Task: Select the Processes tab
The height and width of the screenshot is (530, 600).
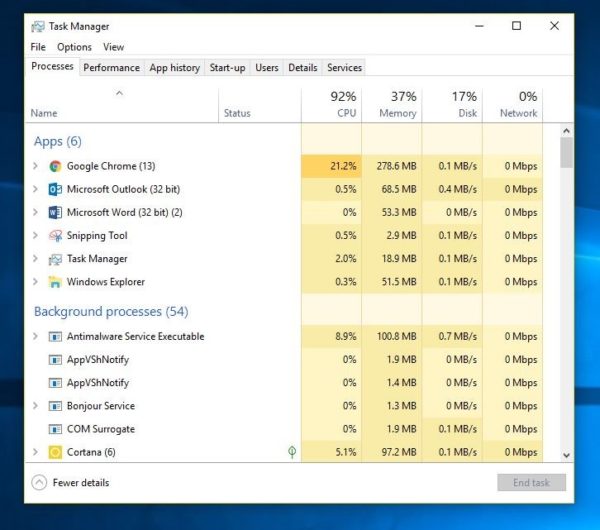Action: tap(52, 67)
